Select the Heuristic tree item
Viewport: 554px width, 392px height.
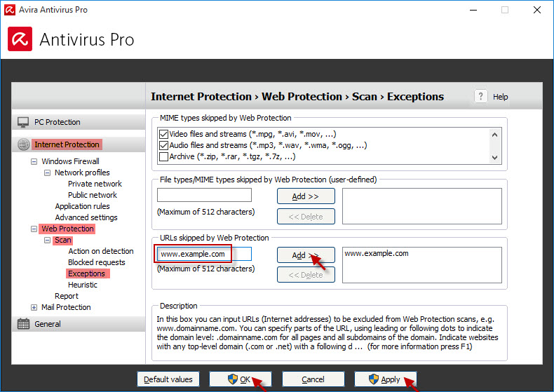(82, 285)
